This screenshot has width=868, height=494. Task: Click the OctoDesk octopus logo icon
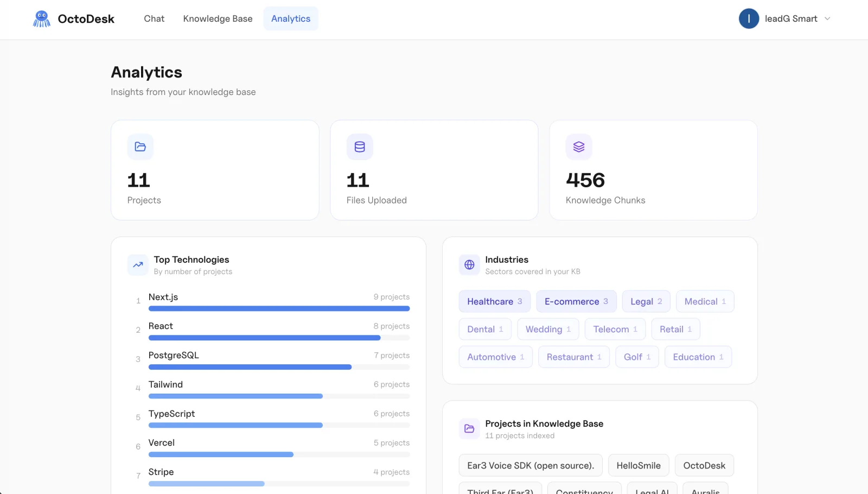42,19
